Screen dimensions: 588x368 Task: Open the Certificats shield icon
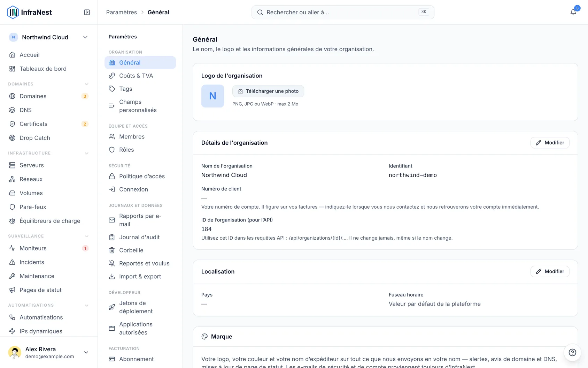tap(12, 124)
